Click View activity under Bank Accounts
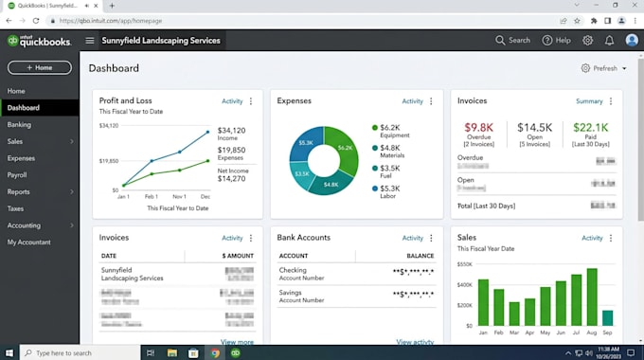Image resolution: width=644 pixels, height=360 pixels. tap(415, 341)
